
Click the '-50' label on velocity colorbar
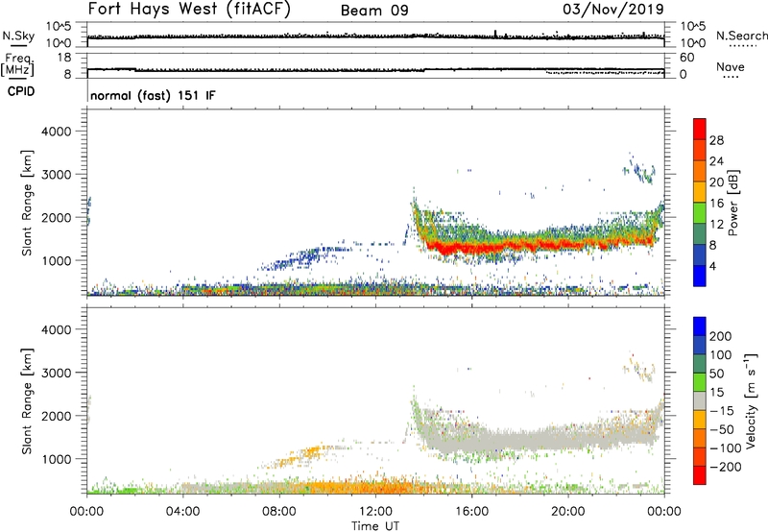coord(722,429)
